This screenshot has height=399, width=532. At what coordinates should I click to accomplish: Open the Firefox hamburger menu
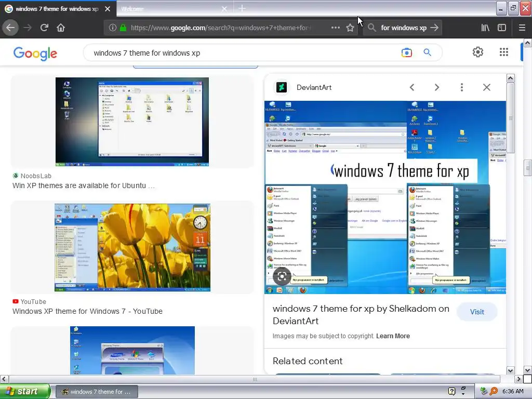tap(522, 28)
